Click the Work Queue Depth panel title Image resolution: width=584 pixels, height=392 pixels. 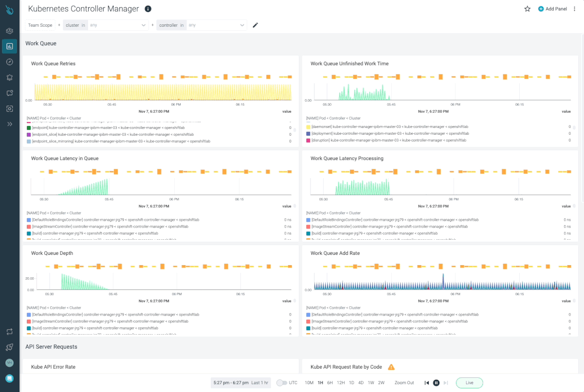(x=52, y=253)
